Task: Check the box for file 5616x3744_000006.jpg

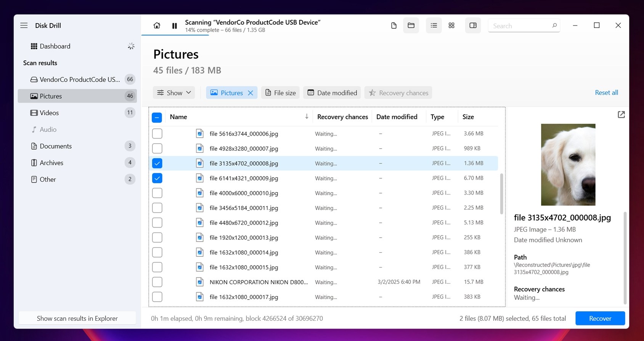Action: [x=157, y=134]
